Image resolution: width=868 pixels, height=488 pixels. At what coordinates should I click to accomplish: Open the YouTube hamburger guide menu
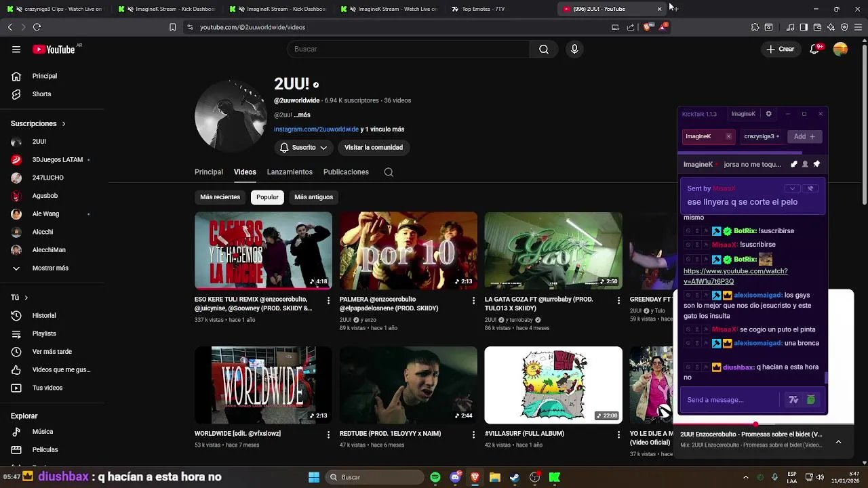click(x=16, y=49)
